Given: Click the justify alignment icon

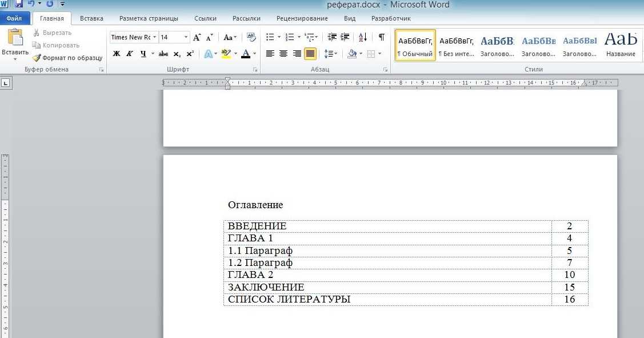Looking at the screenshot, I should tap(310, 54).
